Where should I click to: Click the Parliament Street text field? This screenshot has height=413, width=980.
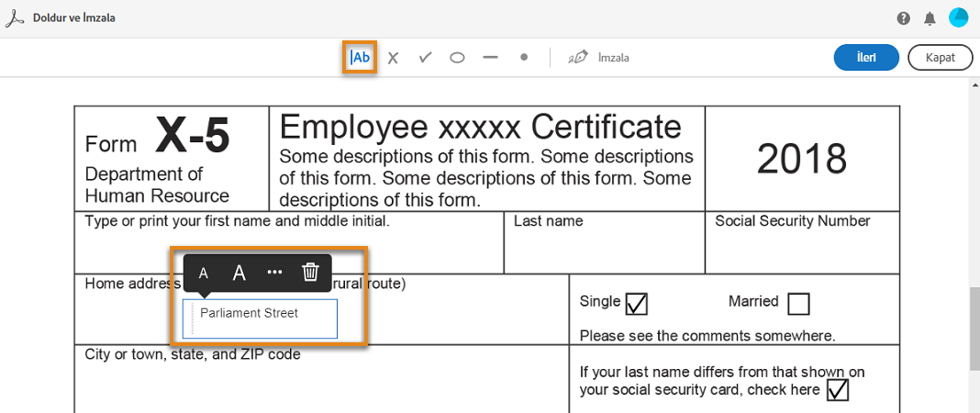pyautogui.click(x=260, y=318)
